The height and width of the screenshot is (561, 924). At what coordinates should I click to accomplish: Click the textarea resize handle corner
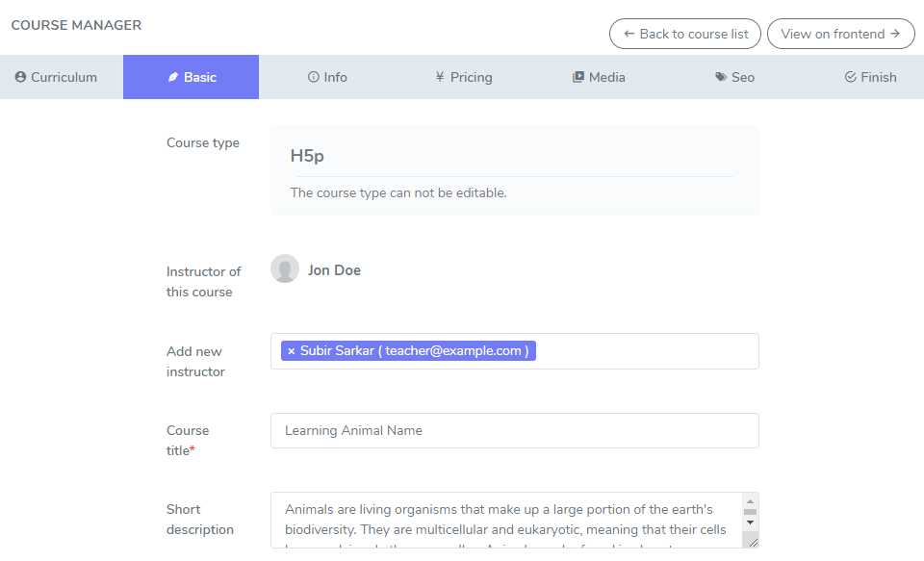tap(753, 542)
